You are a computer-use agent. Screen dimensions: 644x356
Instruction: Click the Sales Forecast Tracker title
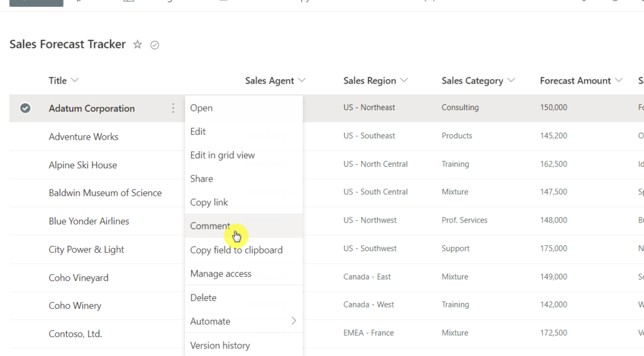67,45
